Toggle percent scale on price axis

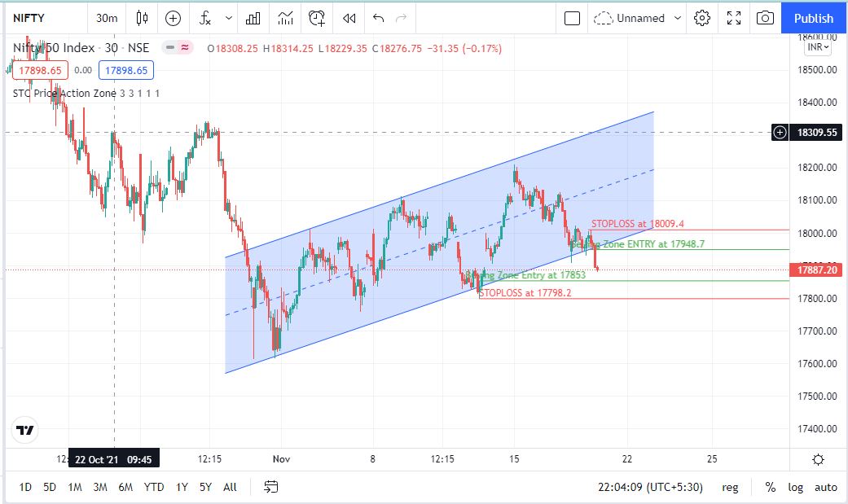[x=770, y=487]
